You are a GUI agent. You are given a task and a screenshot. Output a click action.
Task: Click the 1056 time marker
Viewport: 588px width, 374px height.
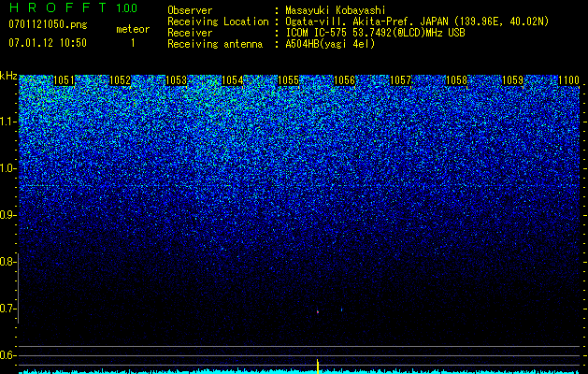344,80
